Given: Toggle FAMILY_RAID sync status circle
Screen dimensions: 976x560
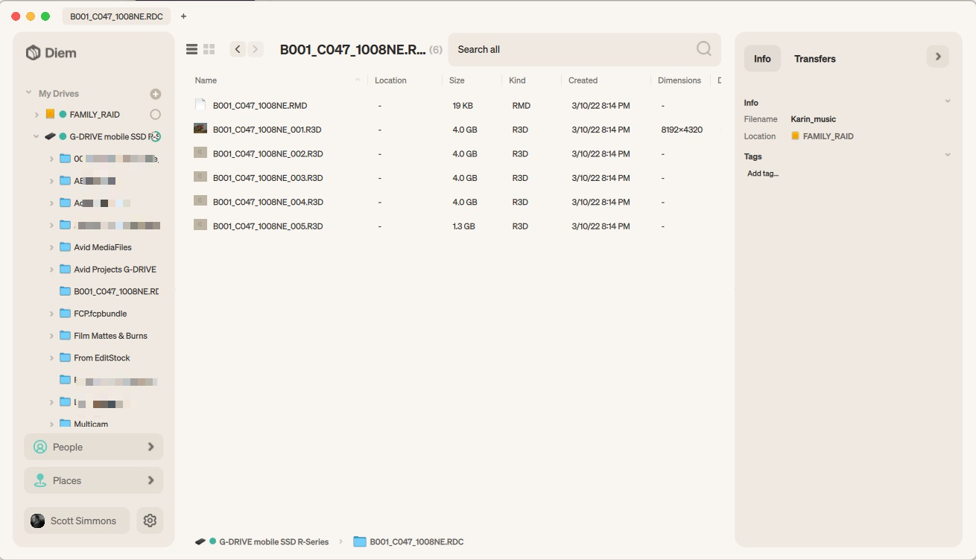Looking at the screenshot, I should pyautogui.click(x=155, y=115).
